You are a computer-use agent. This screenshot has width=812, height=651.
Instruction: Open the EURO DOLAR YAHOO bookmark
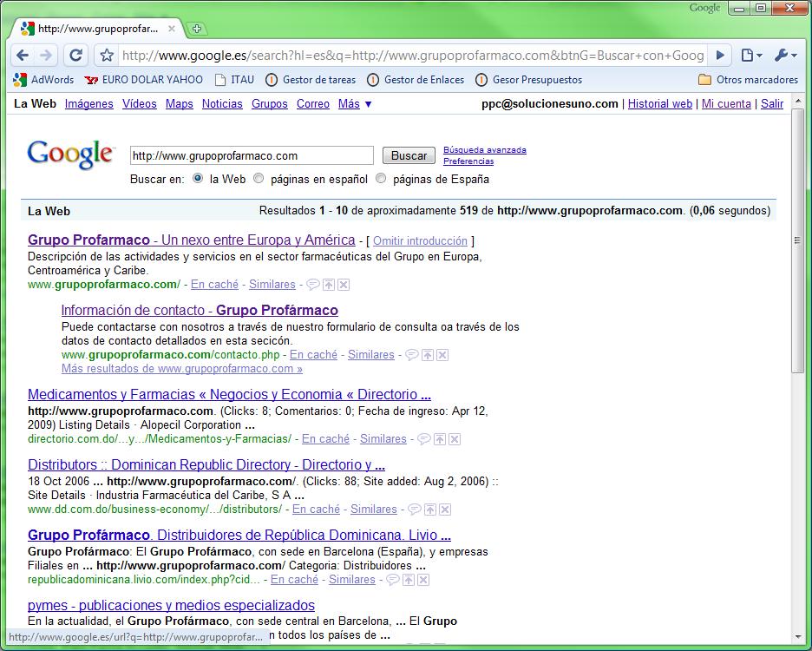143,80
